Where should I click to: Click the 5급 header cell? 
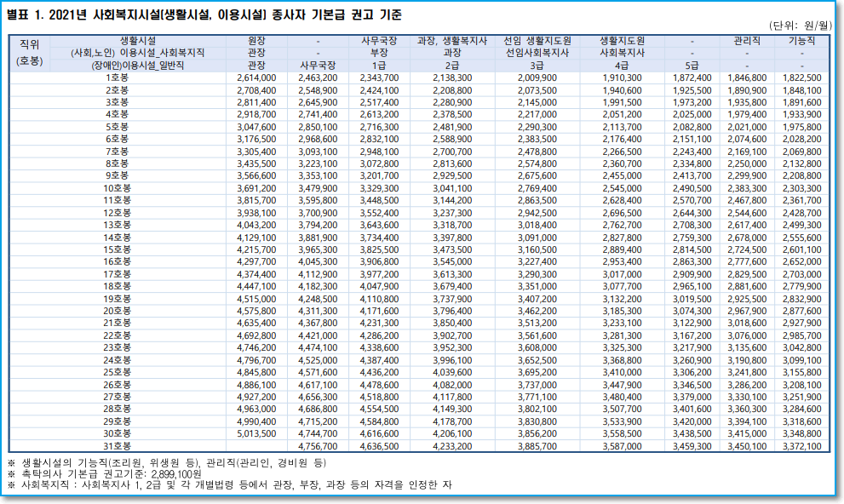pyautogui.click(x=692, y=65)
